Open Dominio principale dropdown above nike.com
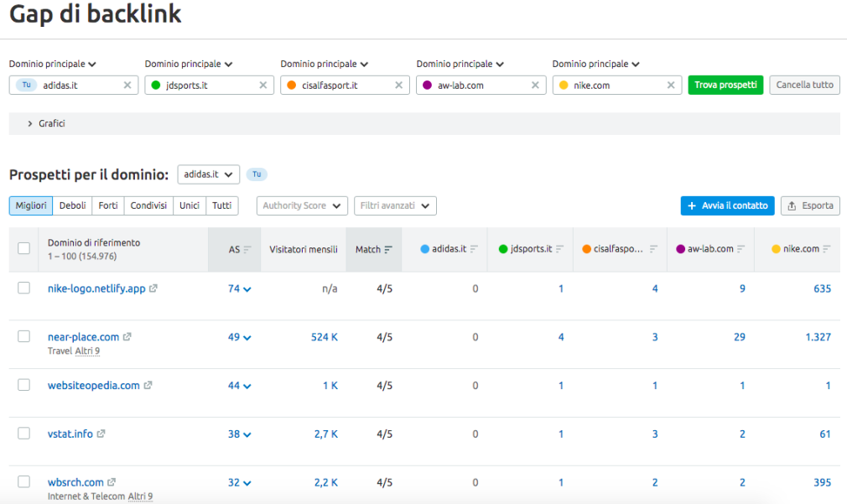Viewport: 847px width, 504px height. click(x=595, y=64)
